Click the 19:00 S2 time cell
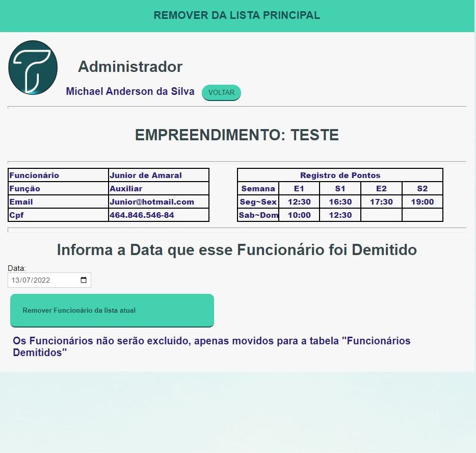This screenshot has width=476, height=453. (x=422, y=202)
